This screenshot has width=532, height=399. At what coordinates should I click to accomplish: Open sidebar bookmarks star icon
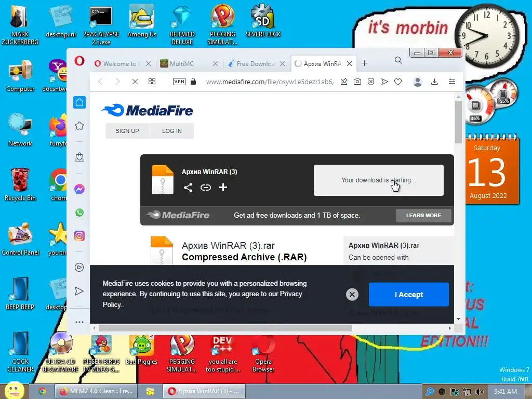click(79, 126)
